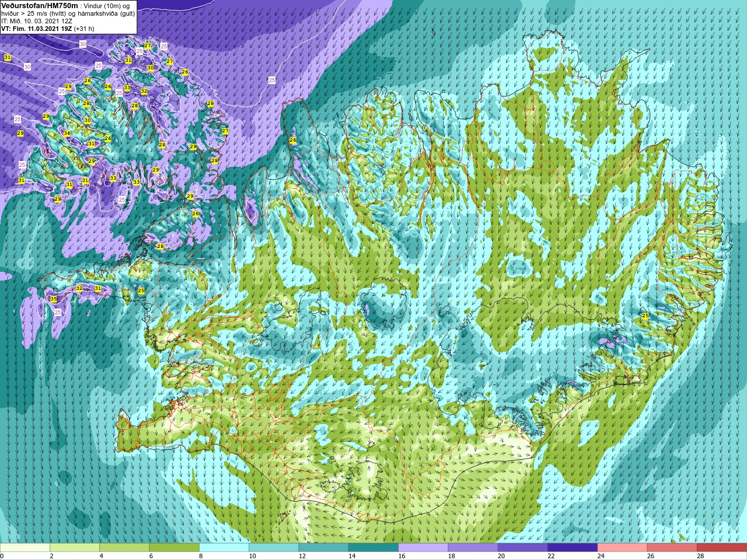Click the legend scale number 12
The height and width of the screenshot is (560, 747).
coord(302,556)
